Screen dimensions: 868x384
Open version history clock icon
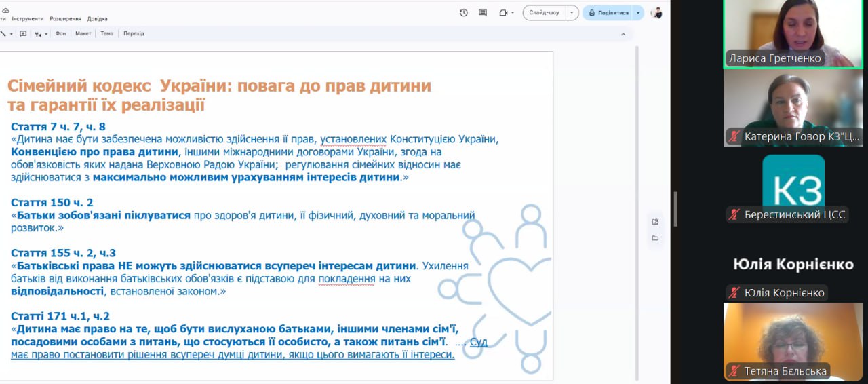click(464, 13)
